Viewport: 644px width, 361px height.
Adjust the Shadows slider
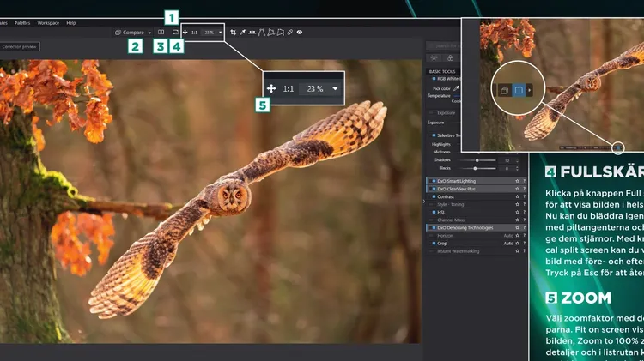coord(477,159)
